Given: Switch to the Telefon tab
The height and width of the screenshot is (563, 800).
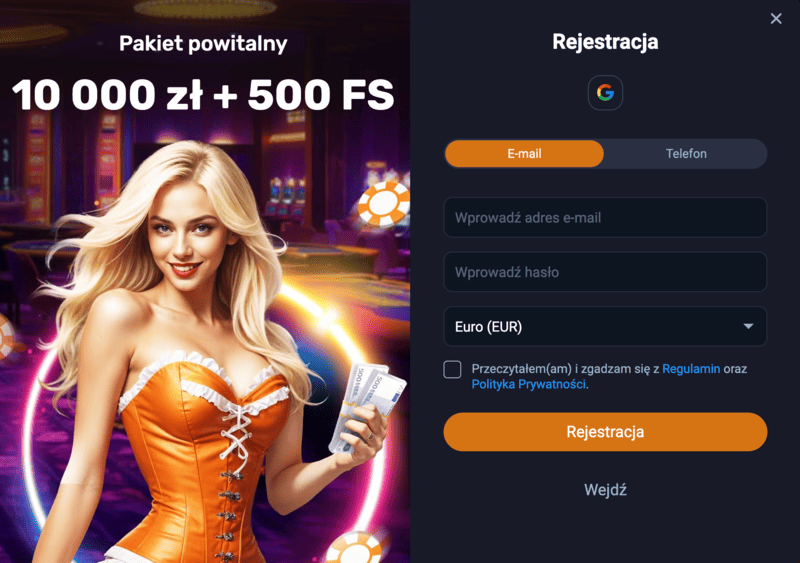Looking at the screenshot, I should click(x=686, y=154).
